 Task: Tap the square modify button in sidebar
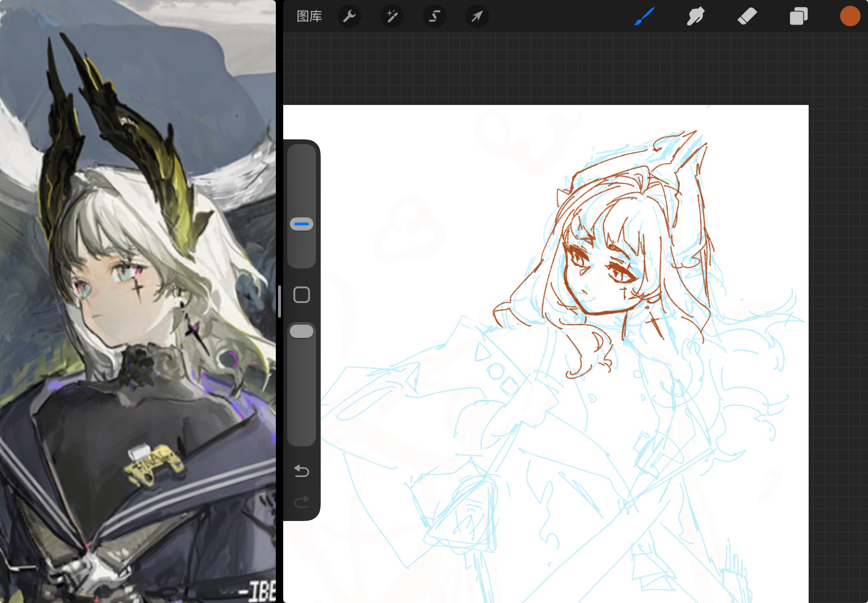tap(302, 295)
